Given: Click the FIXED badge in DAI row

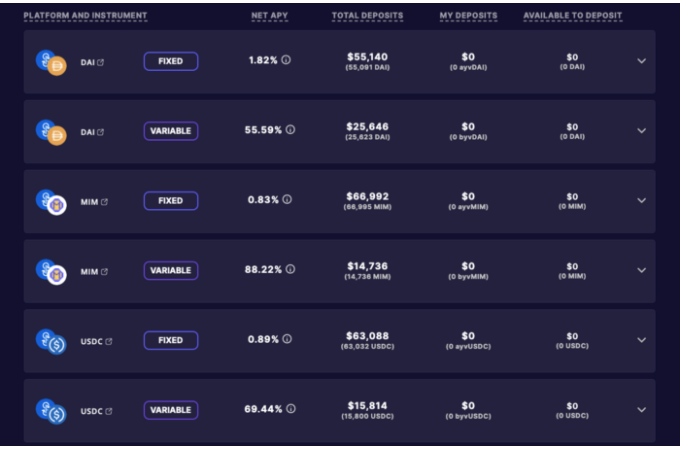Looking at the screenshot, I should click(x=171, y=61).
